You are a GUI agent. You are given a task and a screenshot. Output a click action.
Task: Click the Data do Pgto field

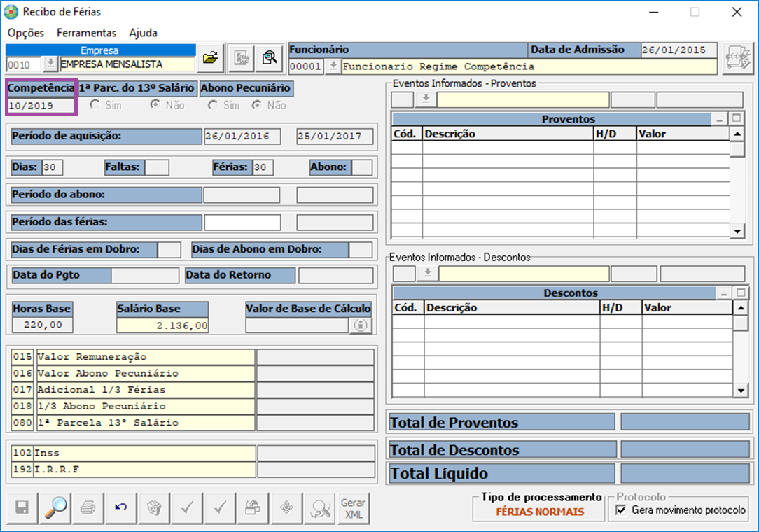click(145, 275)
